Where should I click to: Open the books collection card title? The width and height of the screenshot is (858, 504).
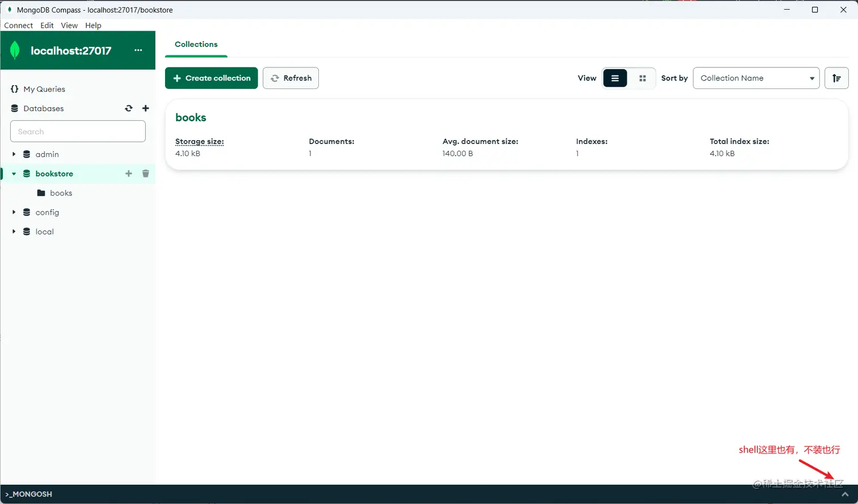coord(191,117)
